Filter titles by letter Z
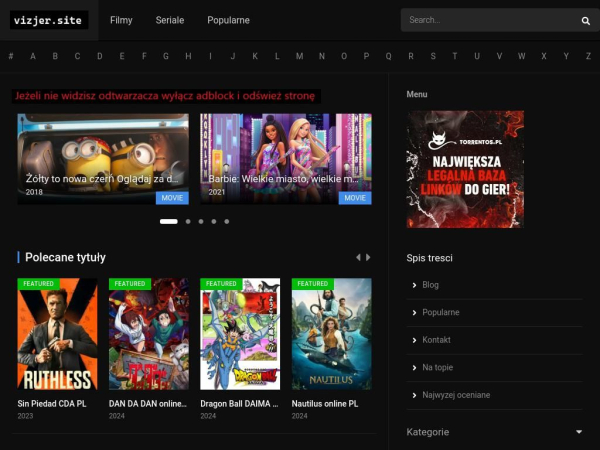600x450 pixels. (x=588, y=56)
